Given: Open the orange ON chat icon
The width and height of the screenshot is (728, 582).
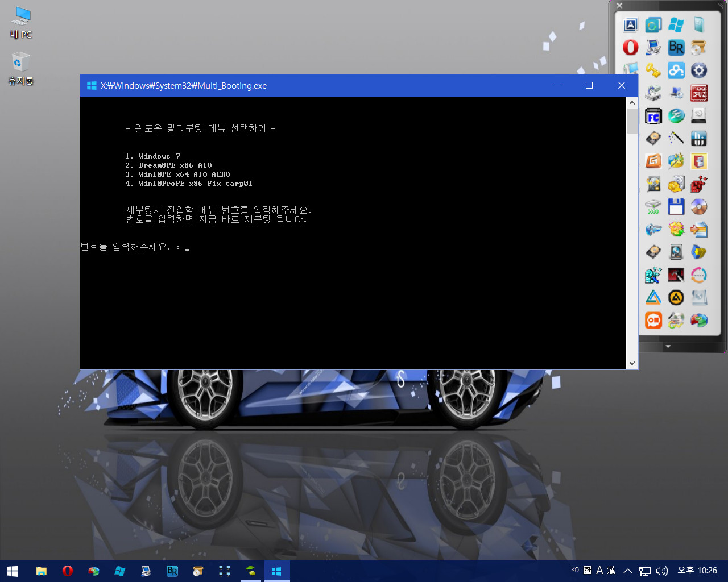Looking at the screenshot, I should pyautogui.click(x=653, y=320).
